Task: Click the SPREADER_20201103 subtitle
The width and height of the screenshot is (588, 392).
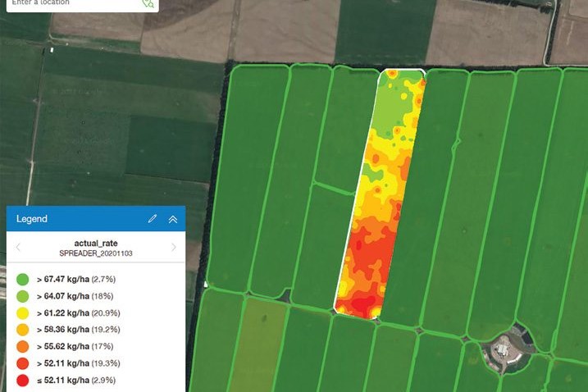Action: point(96,253)
